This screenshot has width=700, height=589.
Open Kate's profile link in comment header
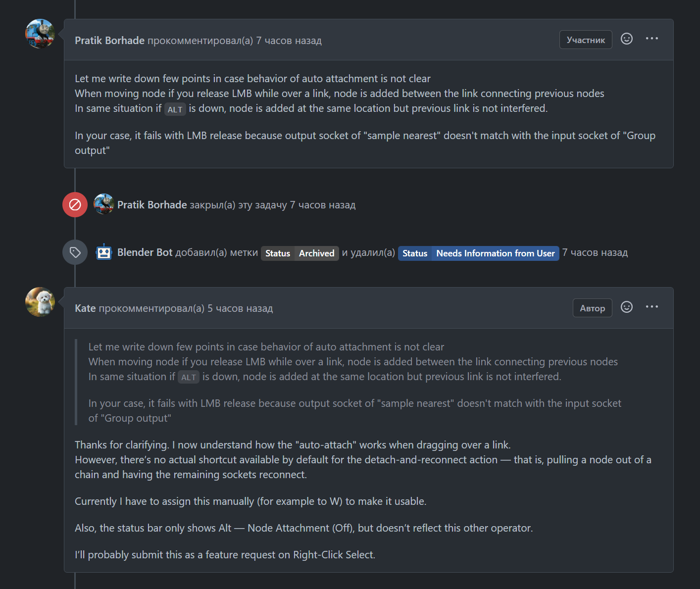(85, 308)
